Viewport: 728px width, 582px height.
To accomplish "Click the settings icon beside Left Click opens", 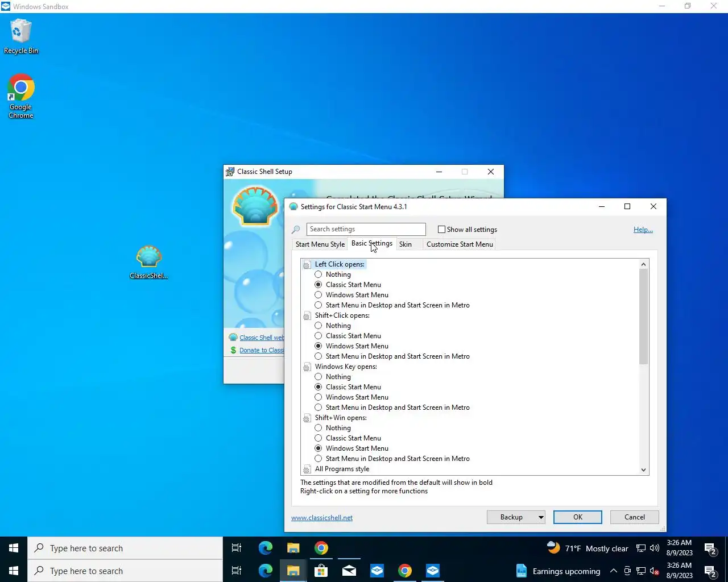I will click(x=307, y=264).
